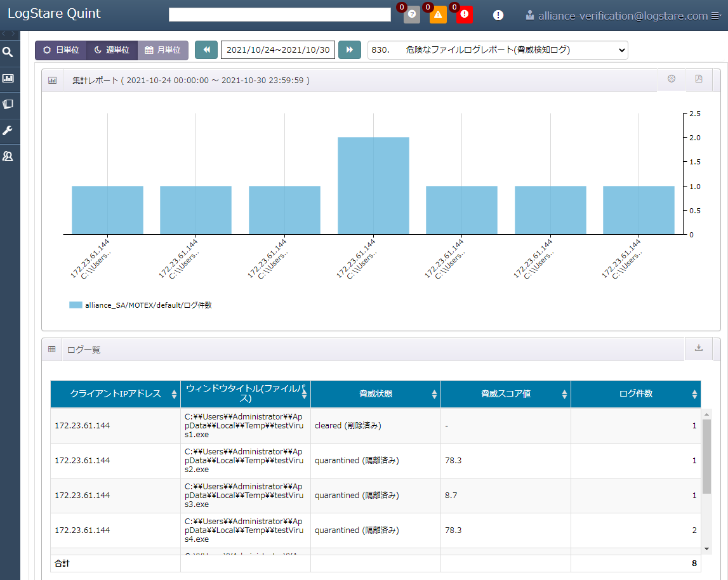Click the top search input field
The width and height of the screenshot is (728, 580).
tap(280, 15)
